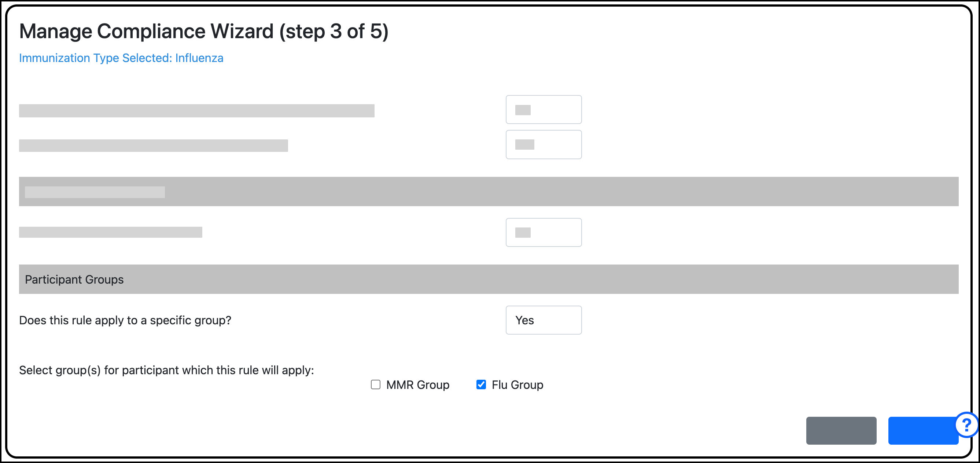
Task: Click the first redacted form label row
Action: pyautogui.click(x=197, y=110)
